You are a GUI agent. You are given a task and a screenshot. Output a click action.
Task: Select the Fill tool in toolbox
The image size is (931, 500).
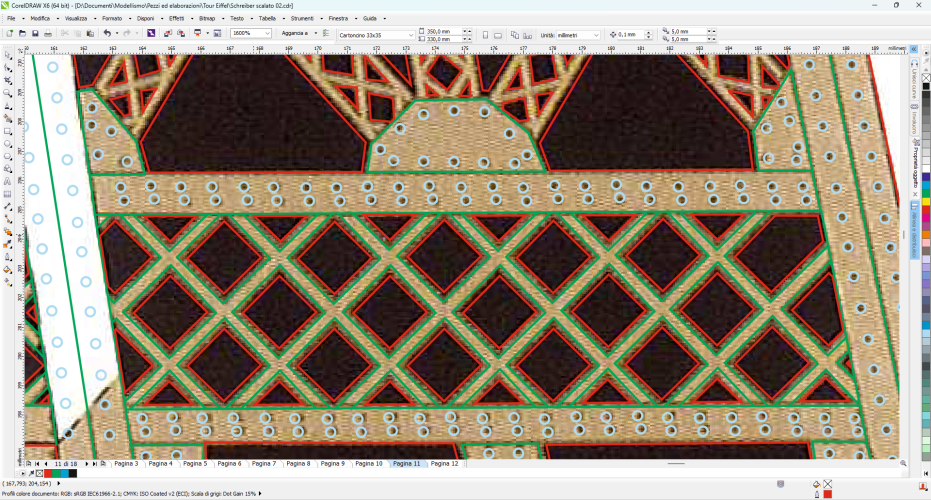click(x=8, y=270)
